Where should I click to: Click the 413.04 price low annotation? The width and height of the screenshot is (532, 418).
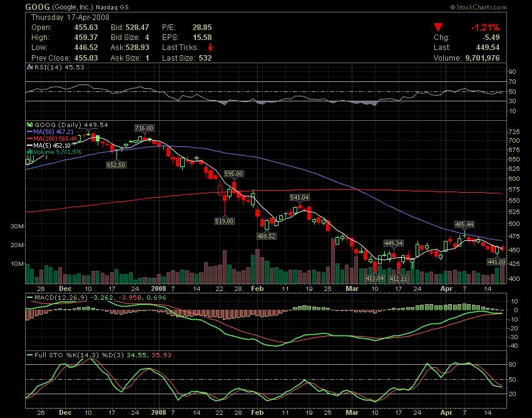[x=374, y=278]
